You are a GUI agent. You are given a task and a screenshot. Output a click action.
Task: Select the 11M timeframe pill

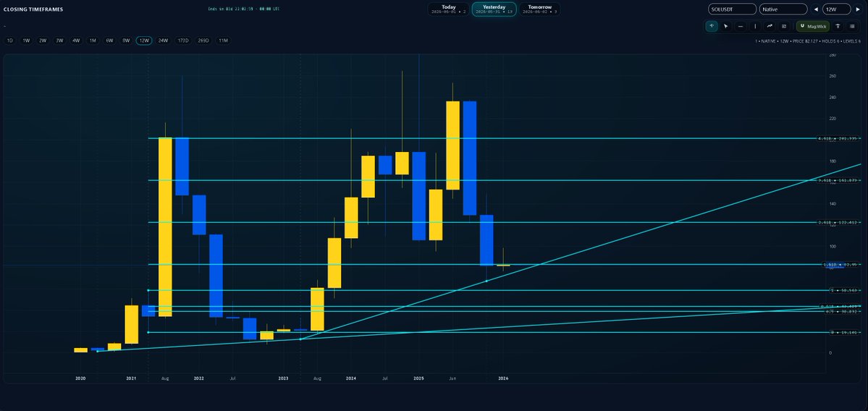pyautogui.click(x=223, y=41)
